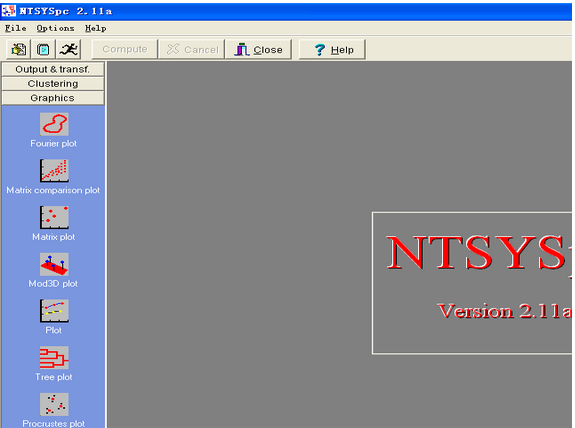The width and height of the screenshot is (575, 428).
Task: Click the Matrix plot label text
Action: click(x=54, y=237)
